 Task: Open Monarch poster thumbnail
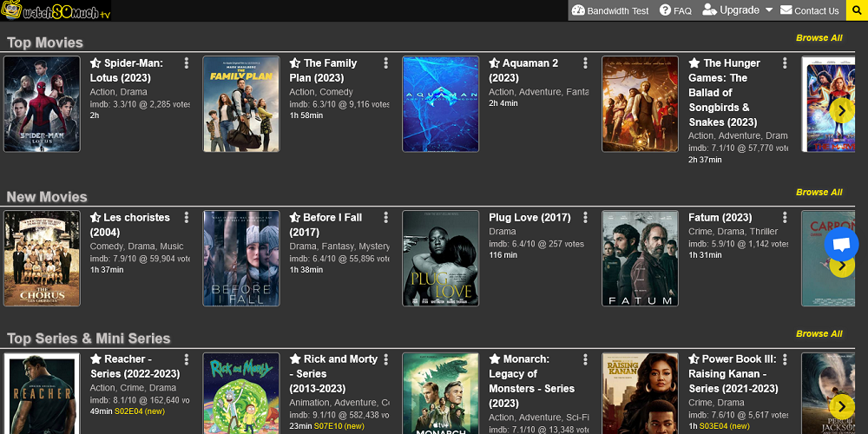441,393
